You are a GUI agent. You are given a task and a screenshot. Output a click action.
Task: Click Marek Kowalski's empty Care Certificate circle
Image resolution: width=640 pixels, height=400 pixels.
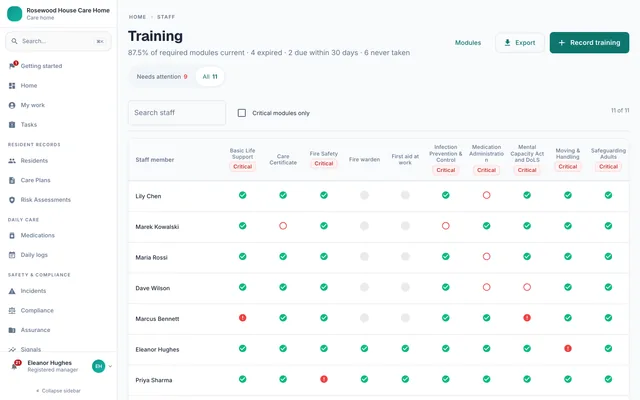tap(283, 226)
